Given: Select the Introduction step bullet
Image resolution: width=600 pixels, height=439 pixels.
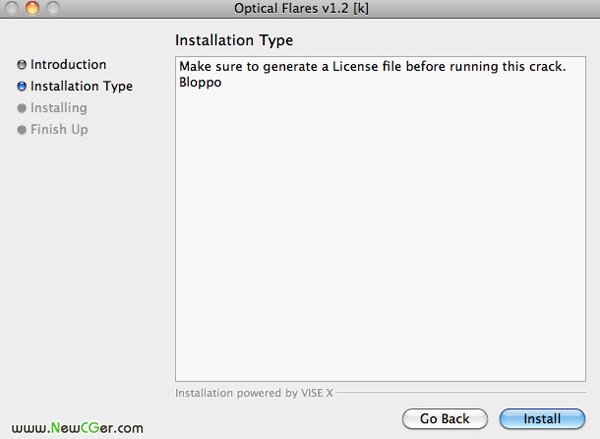Looking at the screenshot, I should tap(22, 65).
